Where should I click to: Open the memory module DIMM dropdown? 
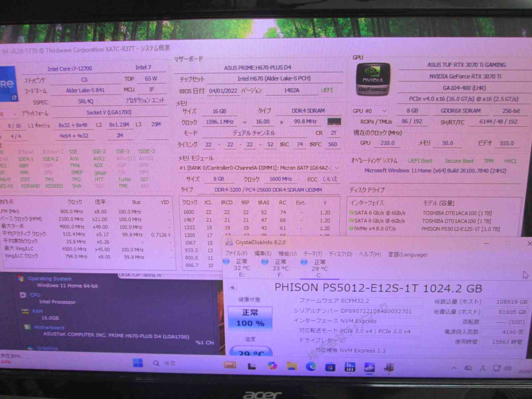click(337, 168)
